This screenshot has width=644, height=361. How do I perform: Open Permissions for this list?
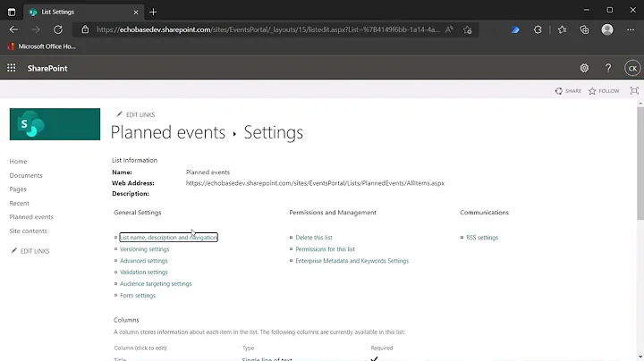point(325,249)
